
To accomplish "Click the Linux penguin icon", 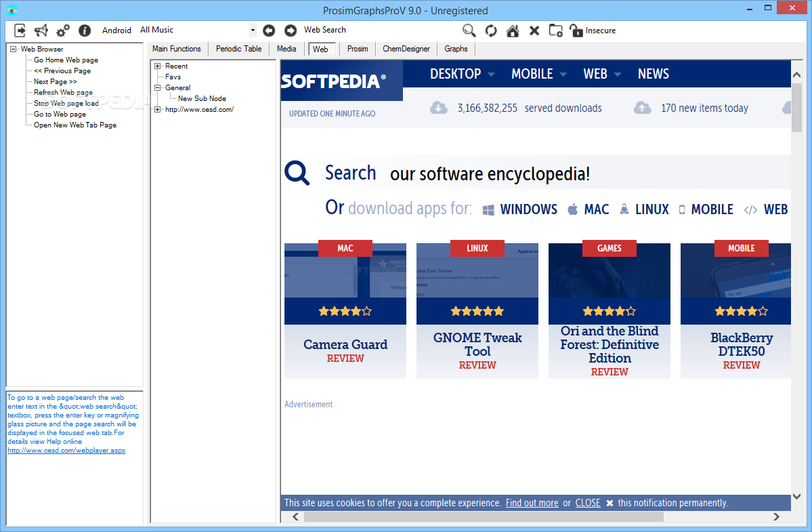I will [x=624, y=209].
